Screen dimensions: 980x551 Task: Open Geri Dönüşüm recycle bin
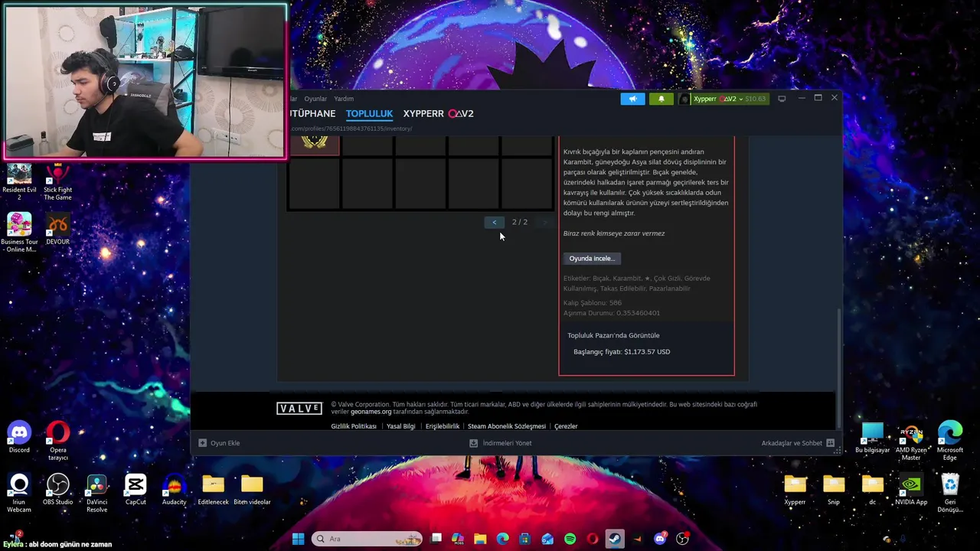pyautogui.click(x=950, y=494)
